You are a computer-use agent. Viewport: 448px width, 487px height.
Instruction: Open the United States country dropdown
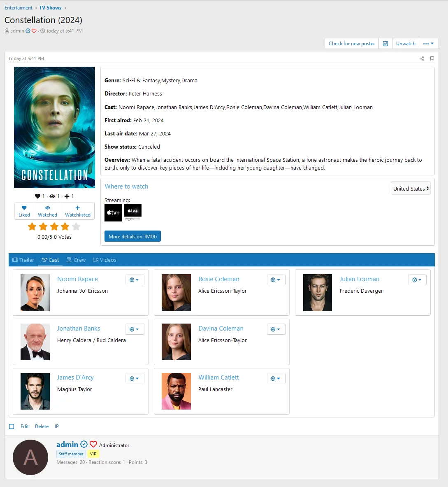411,189
